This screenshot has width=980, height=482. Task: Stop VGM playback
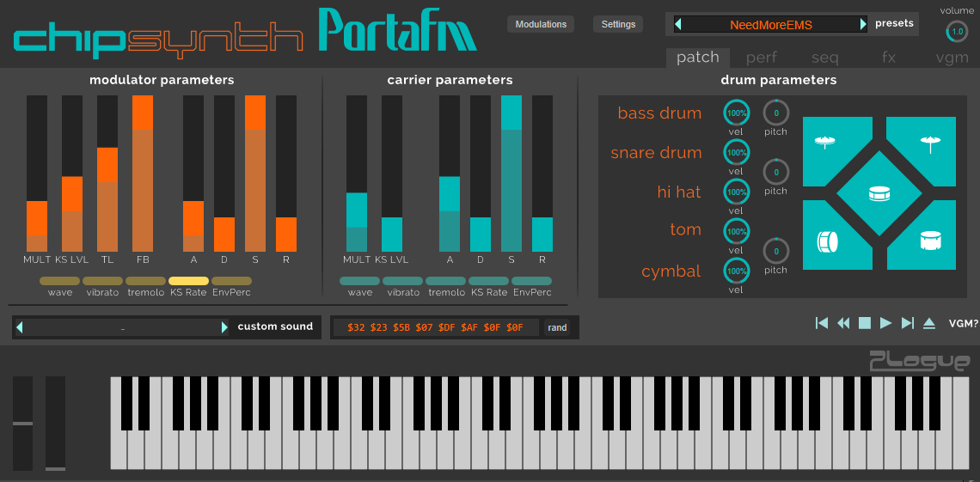click(x=865, y=323)
